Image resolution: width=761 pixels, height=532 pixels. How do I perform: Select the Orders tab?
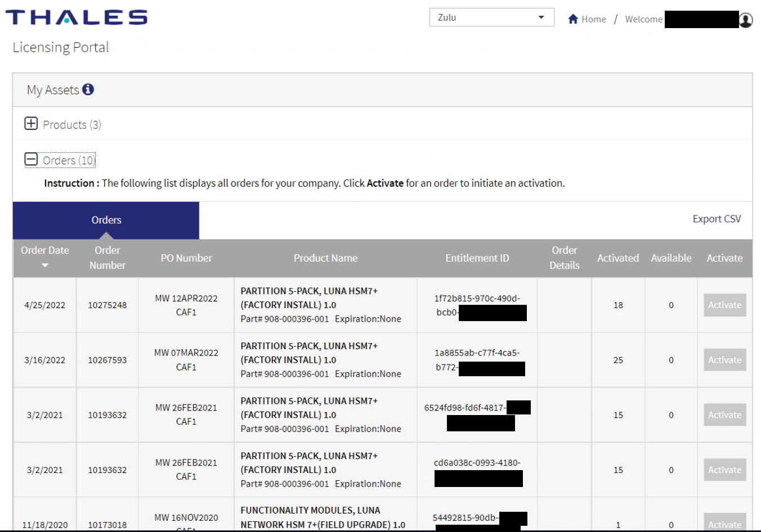(106, 220)
